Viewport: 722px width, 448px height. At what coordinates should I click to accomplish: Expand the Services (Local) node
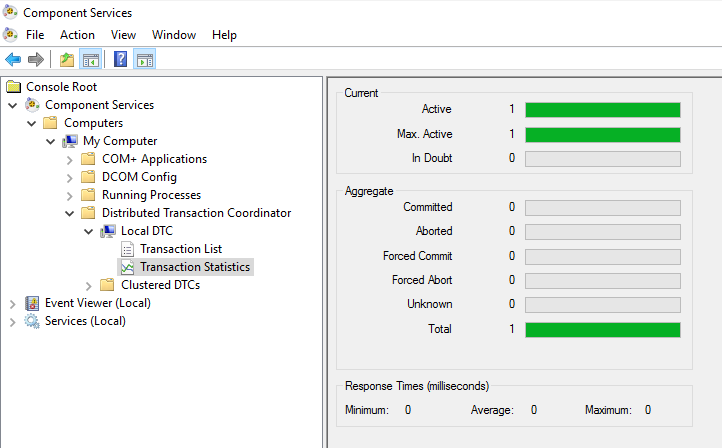point(13,322)
